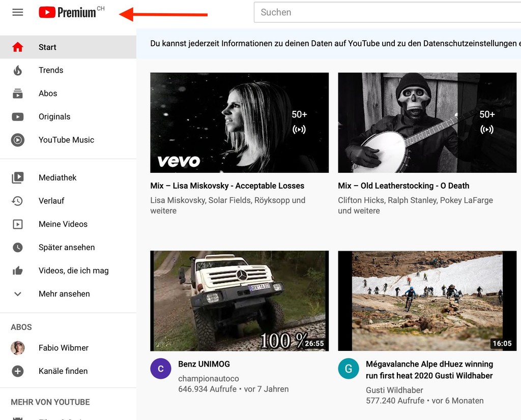This screenshot has height=420, width=521.
Task: Click title Mix – Lisa Miskovsky - Acceptable Losses
Action: tap(227, 186)
